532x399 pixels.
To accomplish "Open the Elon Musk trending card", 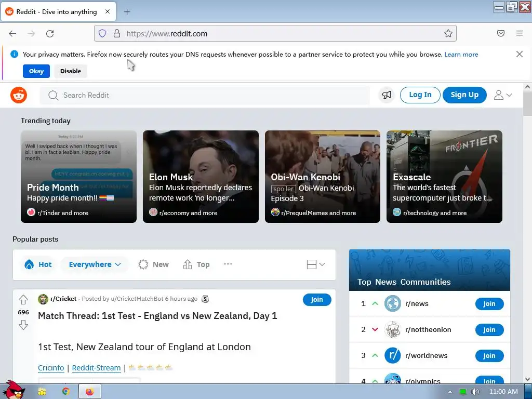I will click(x=201, y=177).
